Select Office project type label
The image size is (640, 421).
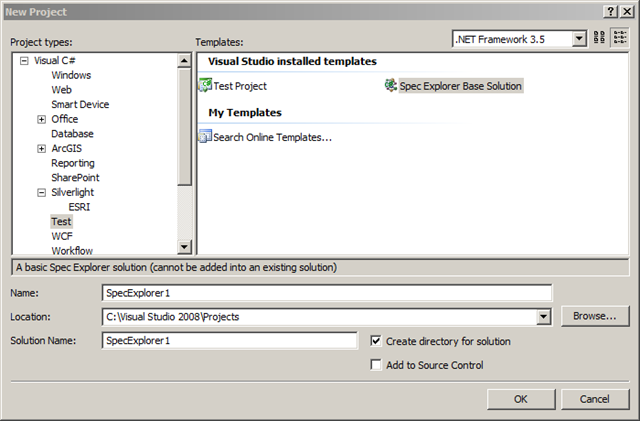pos(64,119)
